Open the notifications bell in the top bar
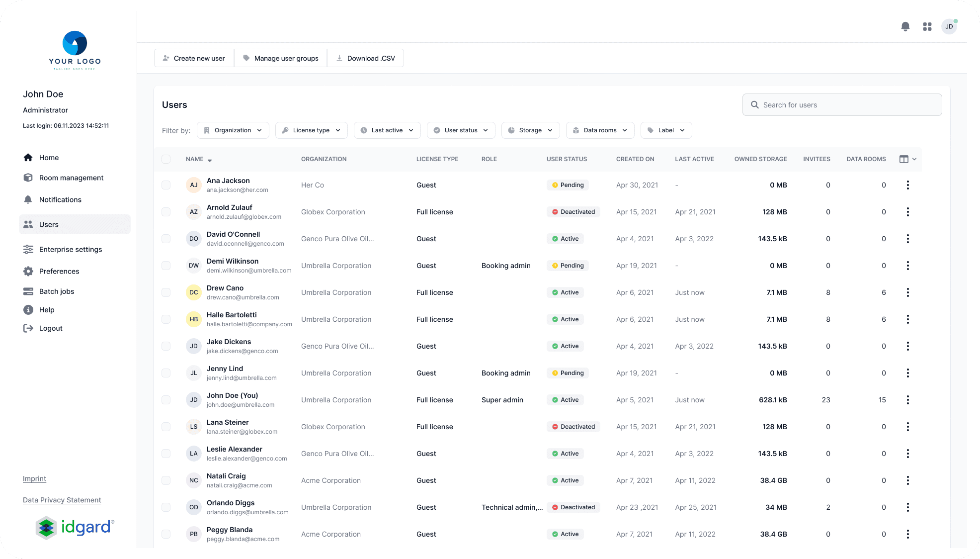 905,26
